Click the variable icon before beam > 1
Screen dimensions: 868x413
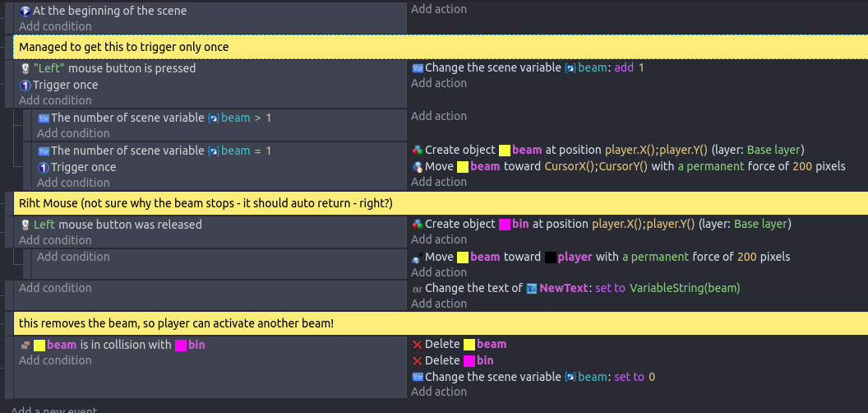coord(44,118)
